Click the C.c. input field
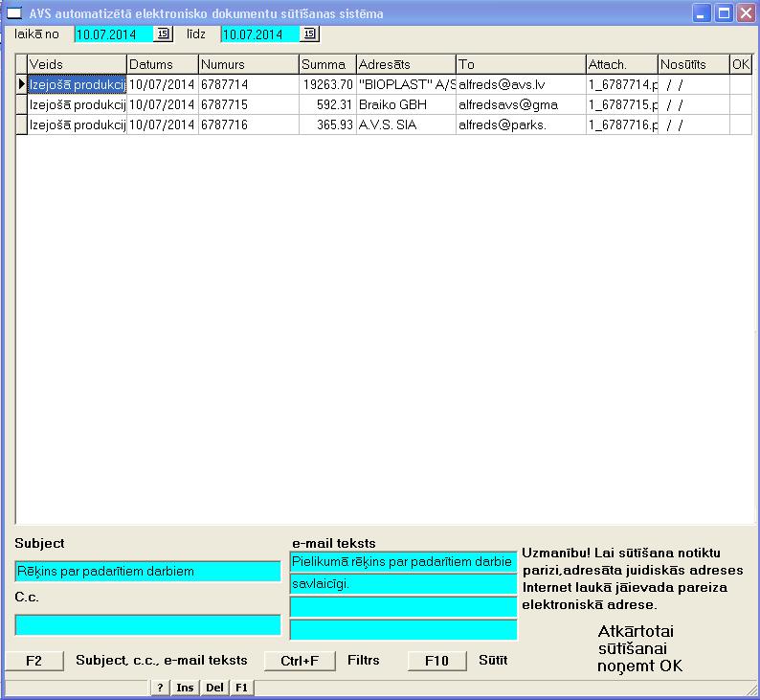The width and height of the screenshot is (760, 700). (x=147, y=625)
